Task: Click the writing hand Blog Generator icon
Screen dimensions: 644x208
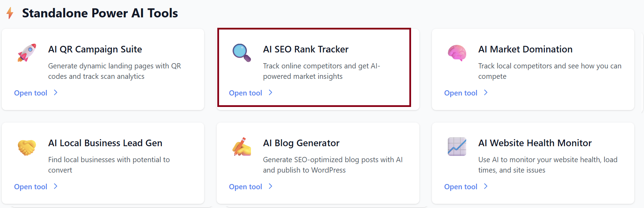Action: pos(242,147)
